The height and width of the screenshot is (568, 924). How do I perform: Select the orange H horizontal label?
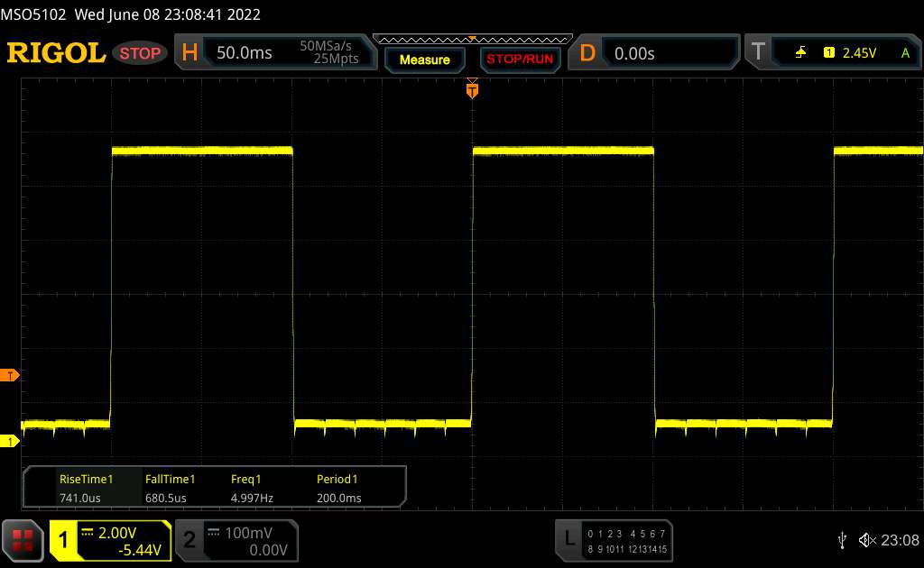click(x=189, y=52)
